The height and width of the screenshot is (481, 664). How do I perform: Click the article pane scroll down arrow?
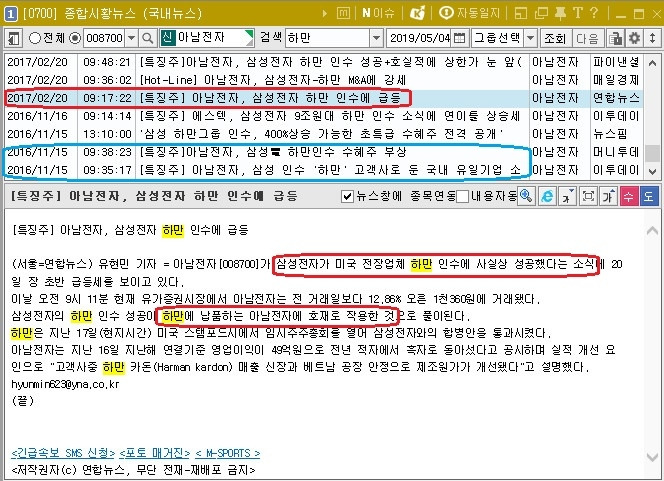(x=652, y=457)
